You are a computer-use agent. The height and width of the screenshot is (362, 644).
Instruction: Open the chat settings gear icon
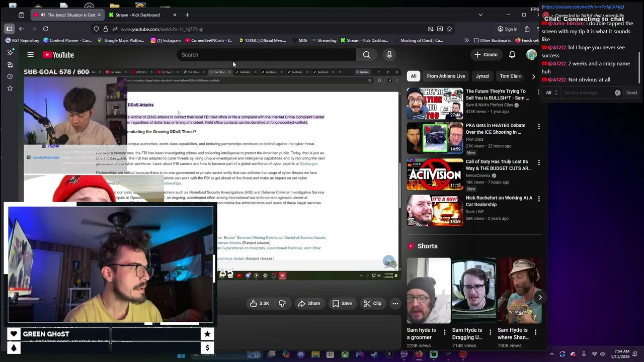(618, 93)
